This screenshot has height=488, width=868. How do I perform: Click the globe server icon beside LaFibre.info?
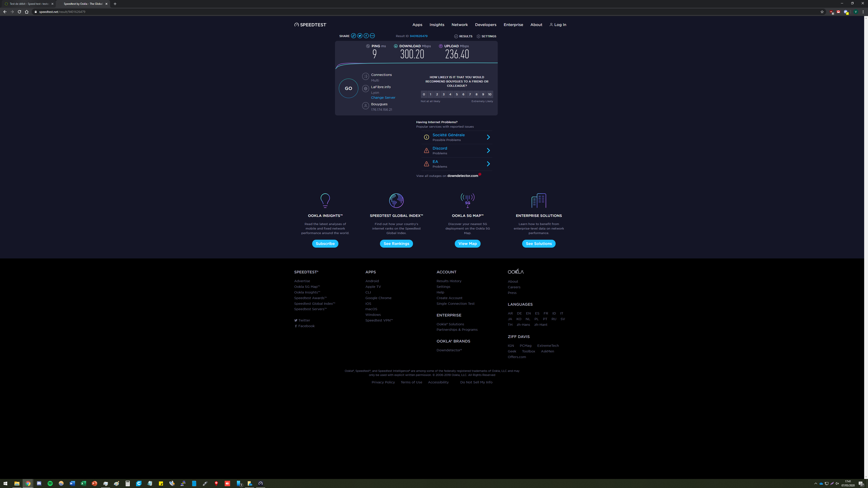[x=366, y=89]
